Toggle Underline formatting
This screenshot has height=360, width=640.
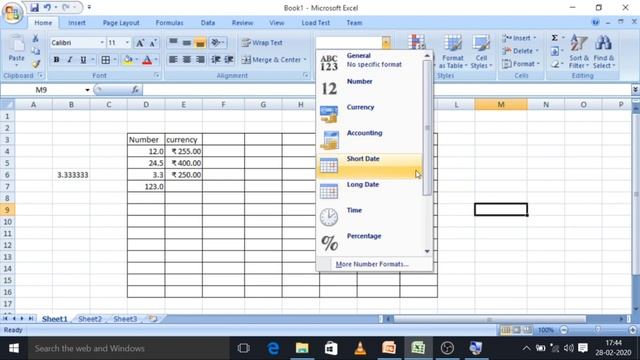pyautogui.click(x=83, y=60)
